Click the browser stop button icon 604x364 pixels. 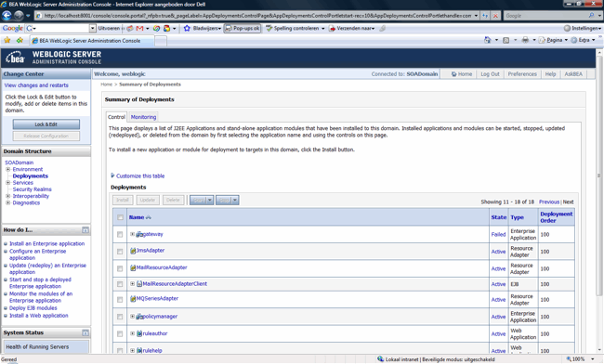(495, 16)
